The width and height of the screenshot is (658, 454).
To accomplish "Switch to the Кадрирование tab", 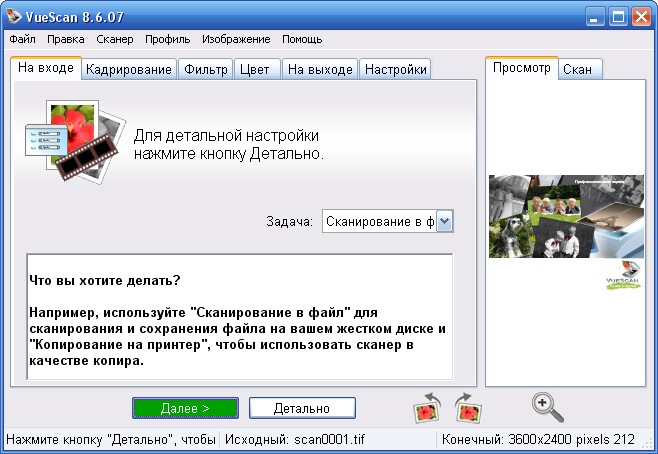I will [129, 69].
